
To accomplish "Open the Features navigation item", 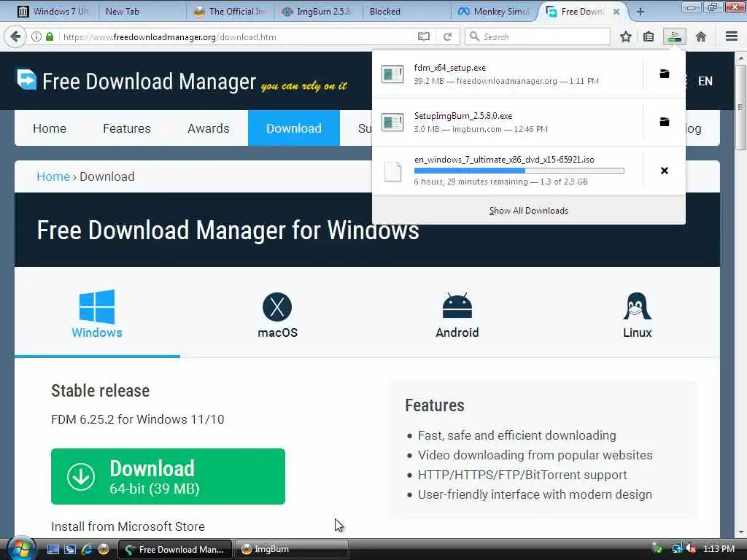I will point(127,128).
